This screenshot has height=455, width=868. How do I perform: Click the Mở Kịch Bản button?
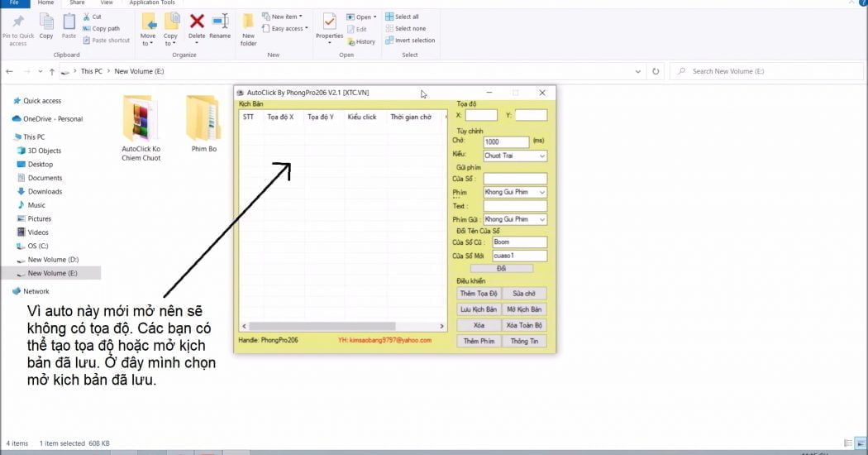pyautogui.click(x=523, y=309)
